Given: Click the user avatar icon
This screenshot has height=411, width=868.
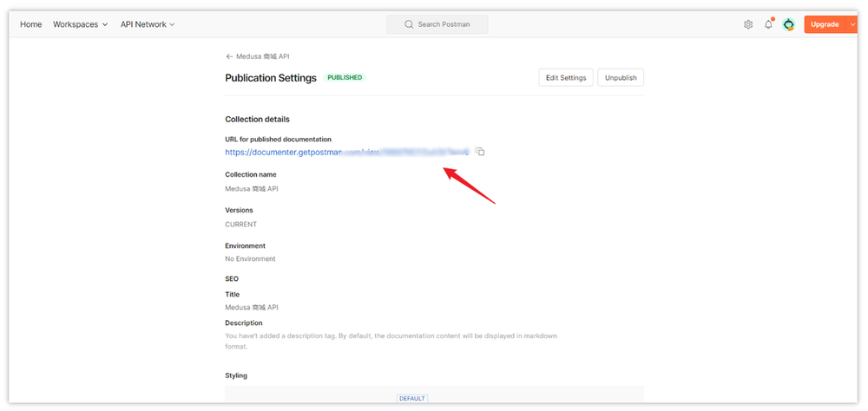Looking at the screenshot, I should [x=788, y=24].
